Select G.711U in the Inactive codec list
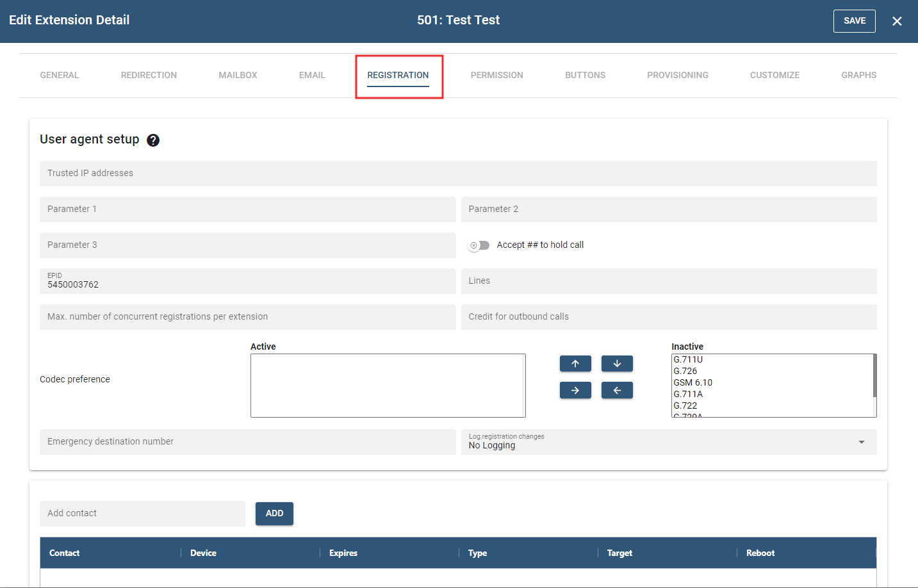The height and width of the screenshot is (588, 918). (x=688, y=360)
